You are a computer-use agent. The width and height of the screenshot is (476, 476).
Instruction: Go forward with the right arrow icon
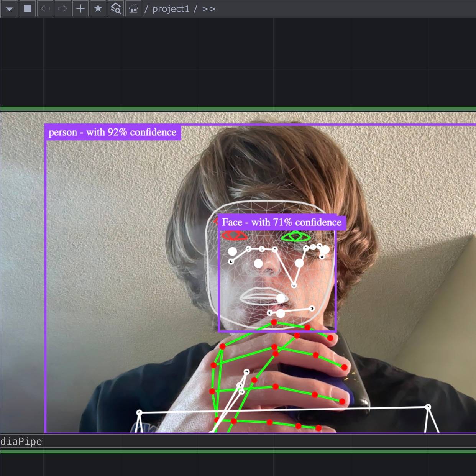tap(63, 8)
